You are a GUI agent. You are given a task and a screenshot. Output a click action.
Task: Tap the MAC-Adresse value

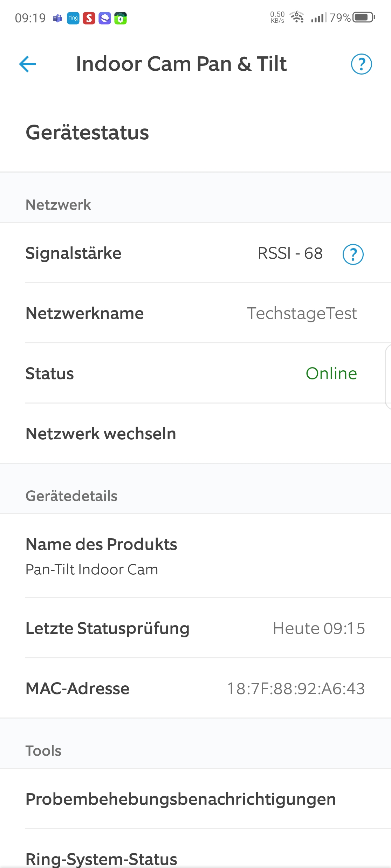[296, 688]
